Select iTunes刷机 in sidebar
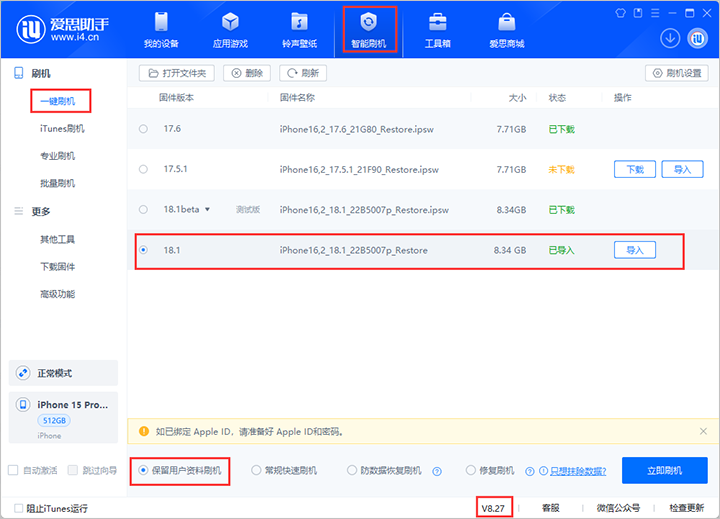The height and width of the screenshot is (519, 720). (62, 129)
